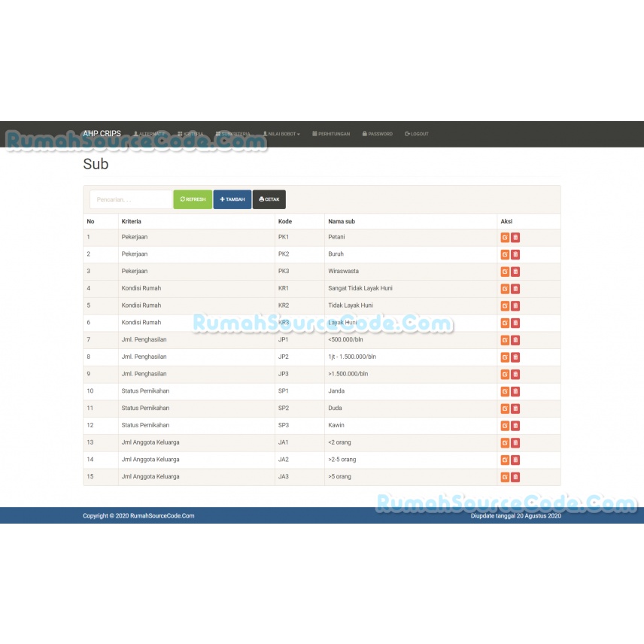The image size is (644, 644).
Task: Delete the Sangat Tidak Layak Huni row
Action: (x=515, y=289)
